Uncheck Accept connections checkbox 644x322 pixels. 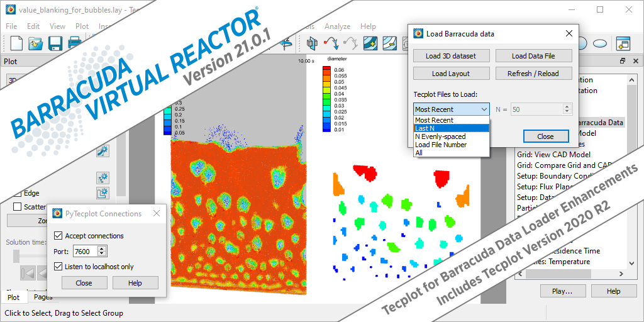(58, 236)
